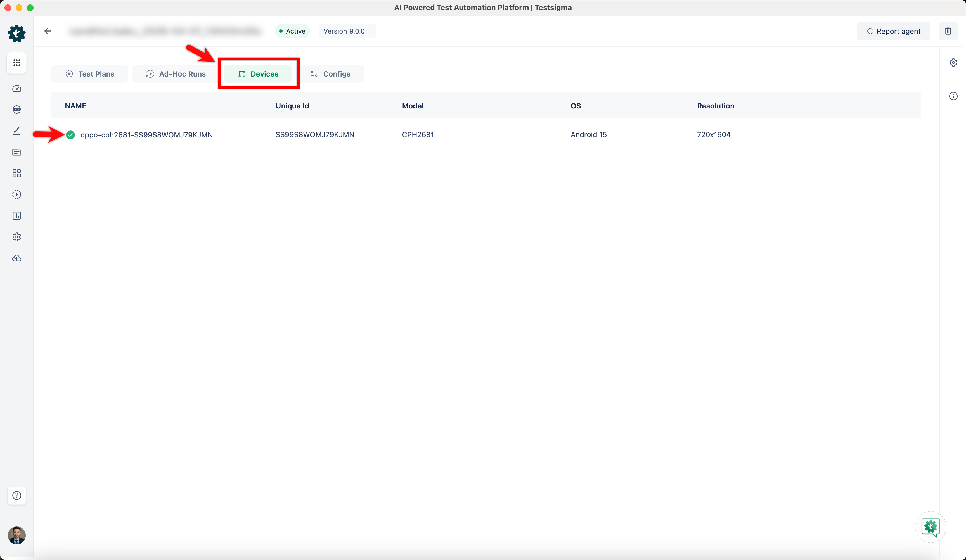The width and height of the screenshot is (966, 560).
Task: Open the four-squares modules icon
Action: click(x=16, y=173)
